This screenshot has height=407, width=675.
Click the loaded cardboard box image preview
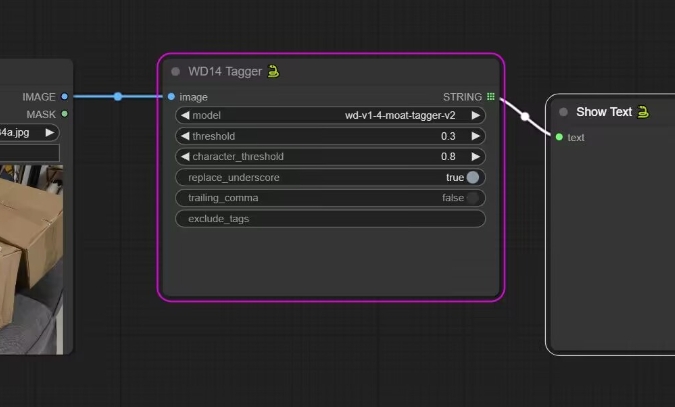click(30, 260)
